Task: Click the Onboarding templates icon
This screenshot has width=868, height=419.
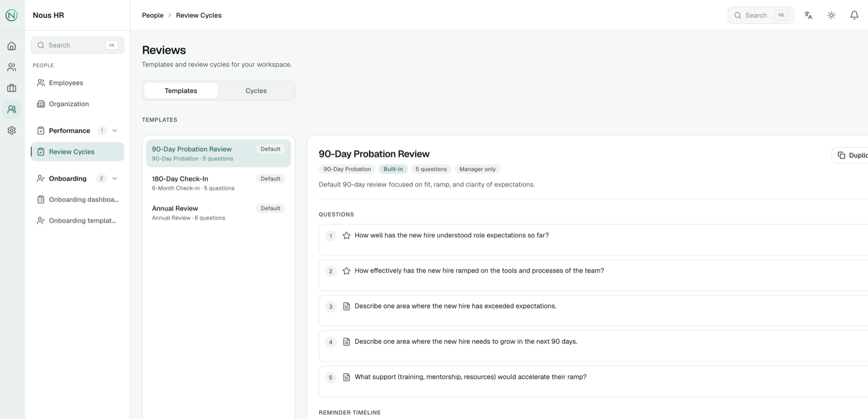Action: [x=41, y=221]
